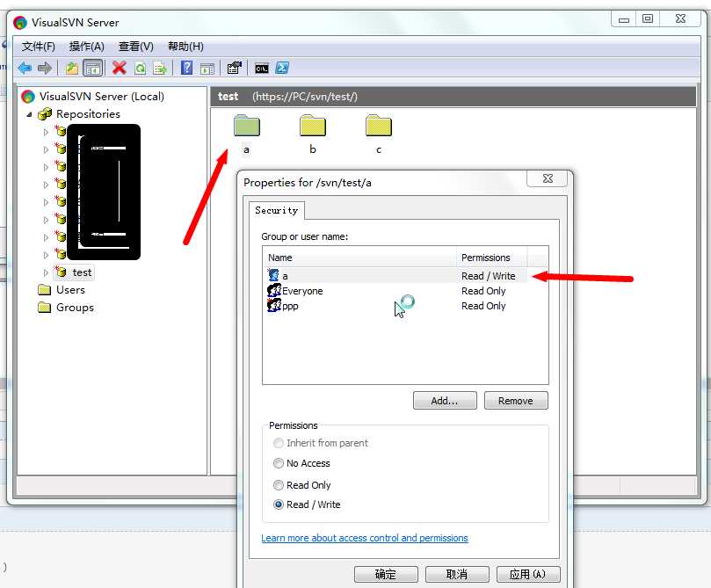711x588 pixels.
Task: Open Learn more about access control link
Action: tap(364, 538)
